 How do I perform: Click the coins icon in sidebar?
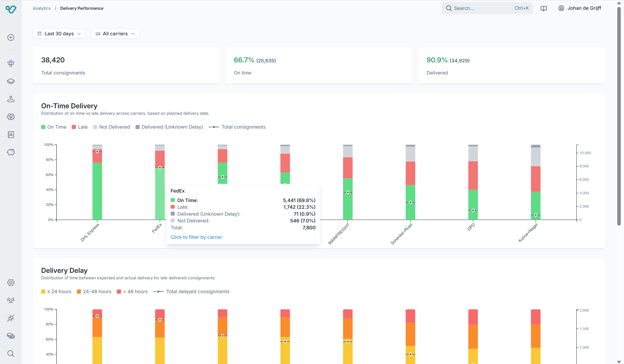click(x=11, y=336)
